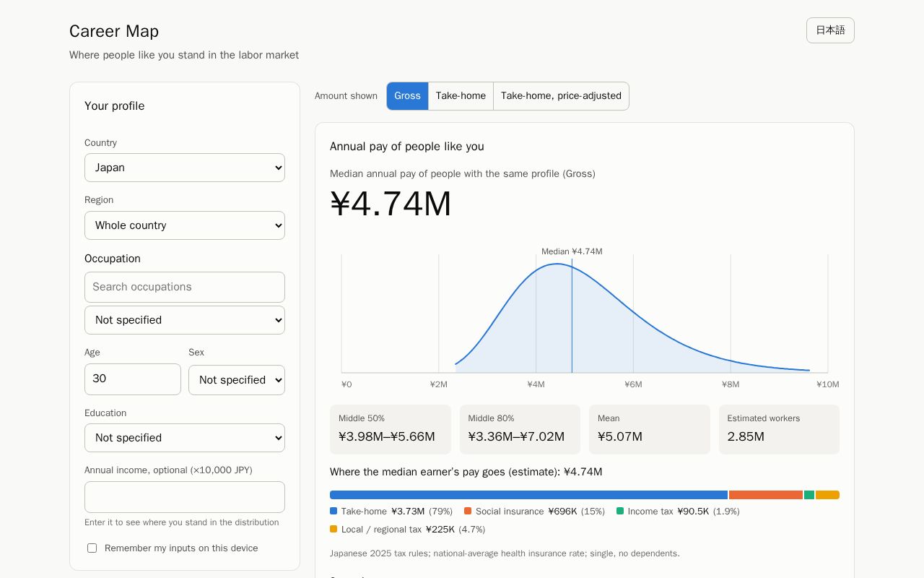Open the Sex dropdown
This screenshot has height=578, width=924.
(x=237, y=380)
